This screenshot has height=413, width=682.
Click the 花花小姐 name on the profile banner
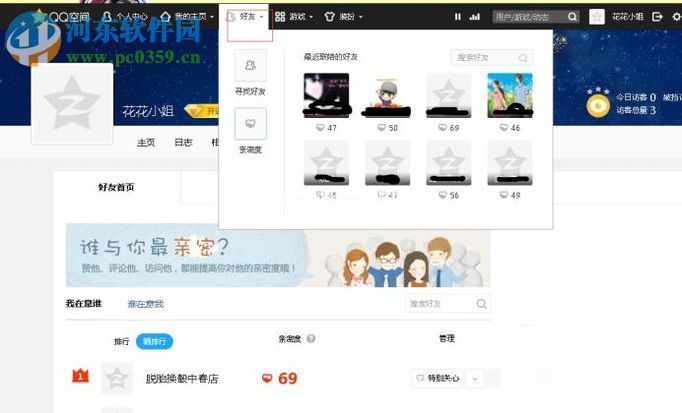(x=148, y=111)
